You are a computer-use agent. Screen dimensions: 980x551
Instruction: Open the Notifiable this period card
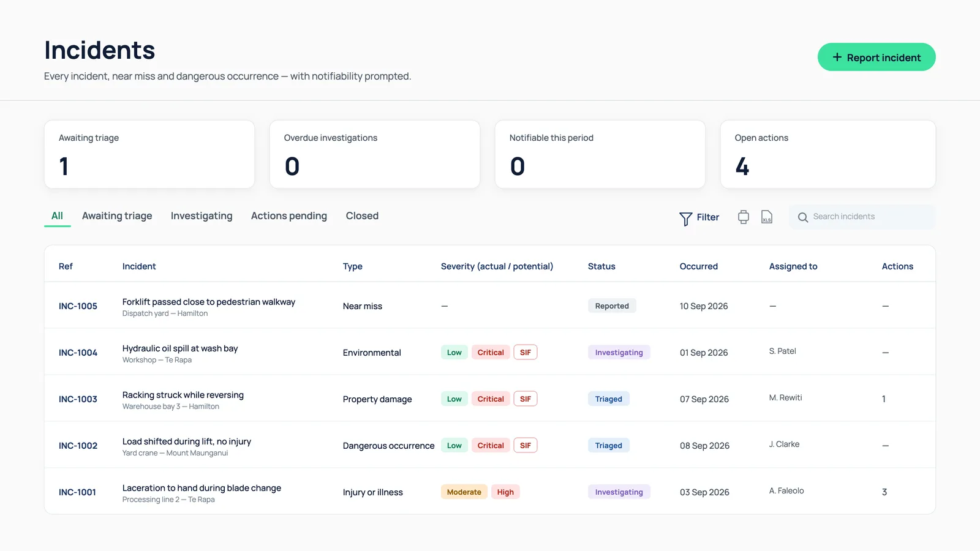pyautogui.click(x=600, y=154)
